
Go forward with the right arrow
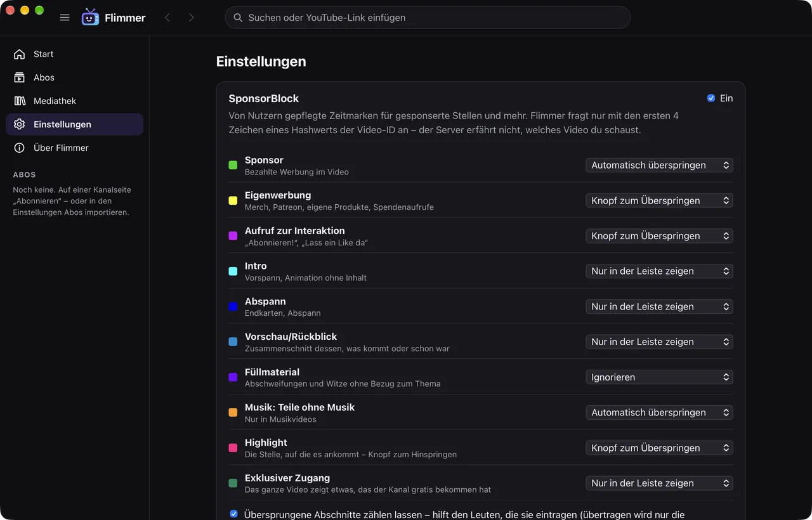pyautogui.click(x=191, y=18)
